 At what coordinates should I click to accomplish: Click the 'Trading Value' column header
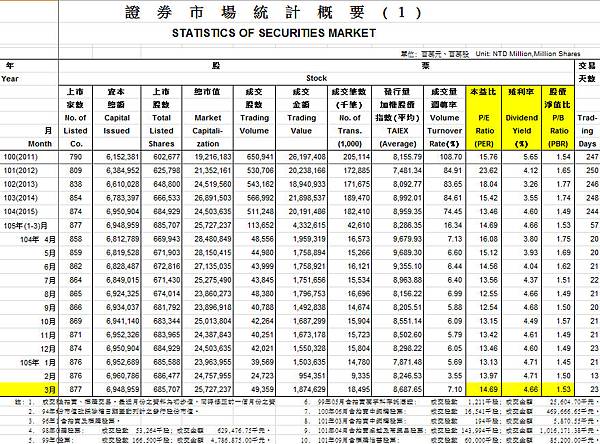[x=302, y=118]
